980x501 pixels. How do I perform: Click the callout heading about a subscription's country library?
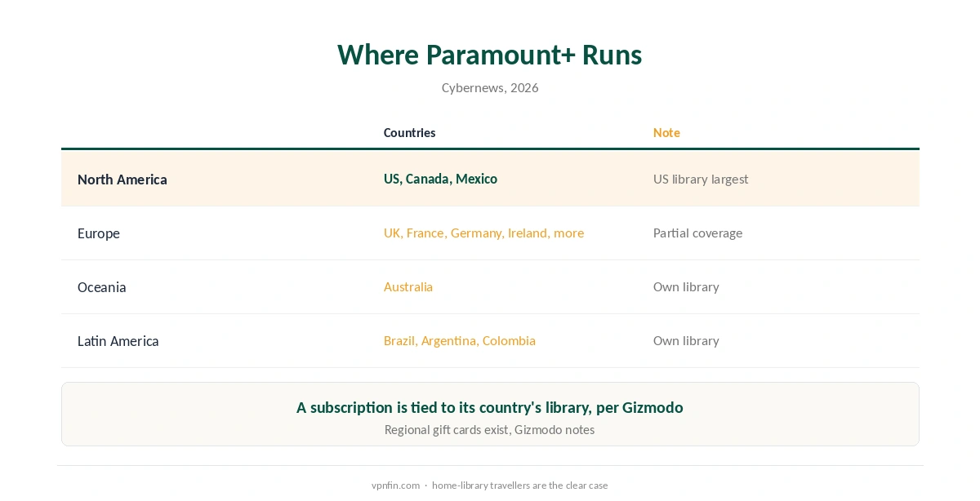pyautogui.click(x=490, y=407)
